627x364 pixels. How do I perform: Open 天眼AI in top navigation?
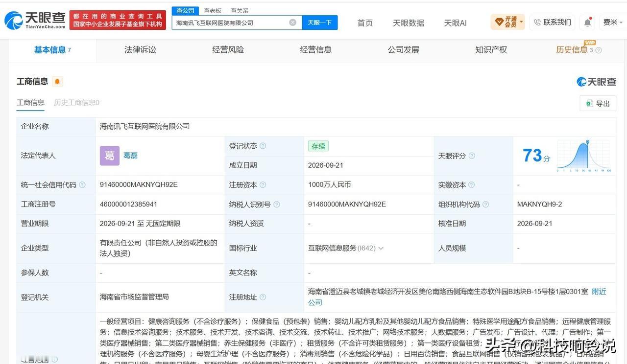pos(455,23)
